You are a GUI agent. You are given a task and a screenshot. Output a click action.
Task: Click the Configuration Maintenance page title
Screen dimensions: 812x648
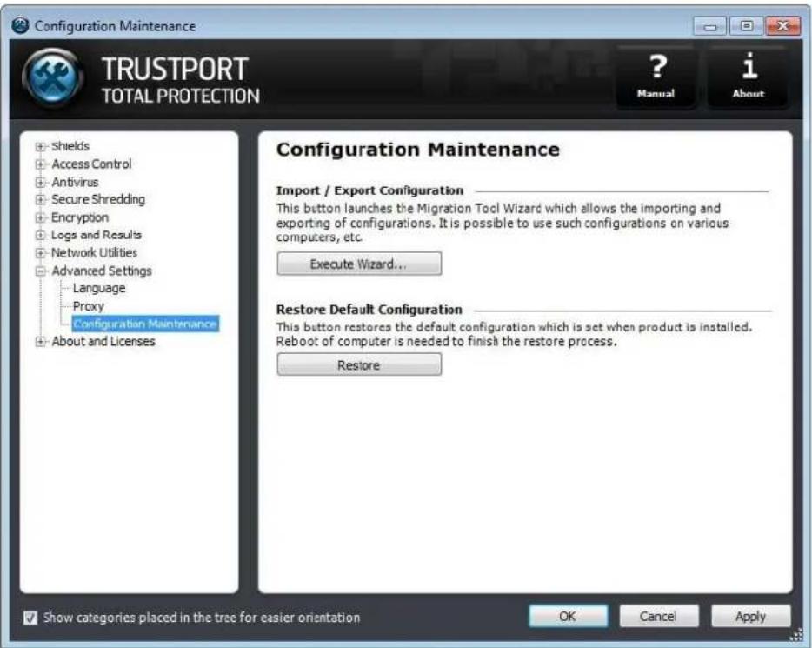click(418, 150)
